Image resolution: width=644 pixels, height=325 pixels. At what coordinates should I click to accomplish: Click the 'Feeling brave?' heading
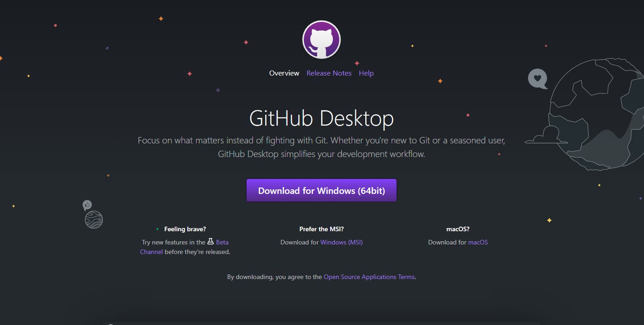(x=185, y=229)
